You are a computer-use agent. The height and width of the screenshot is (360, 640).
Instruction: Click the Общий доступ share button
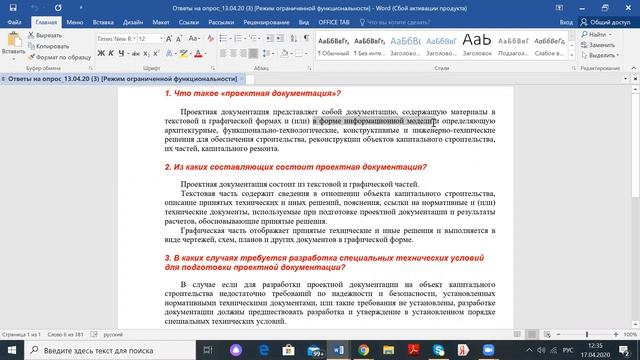pos(606,22)
